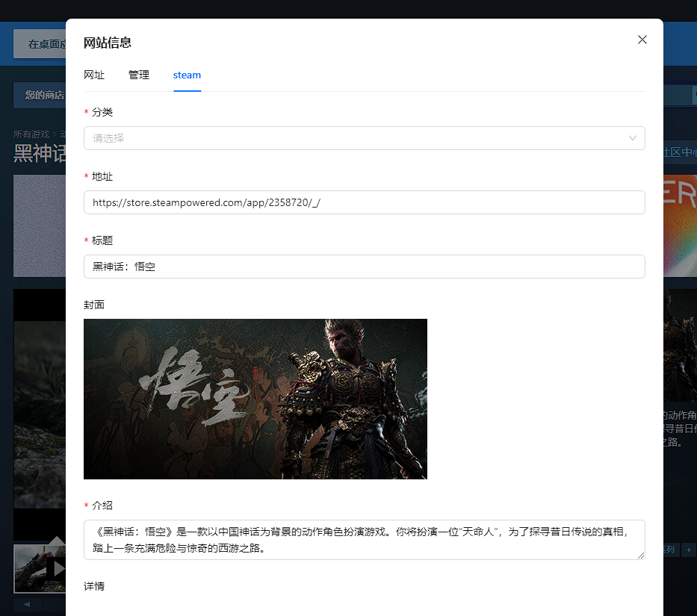Click the game header image at top right

click(680, 224)
